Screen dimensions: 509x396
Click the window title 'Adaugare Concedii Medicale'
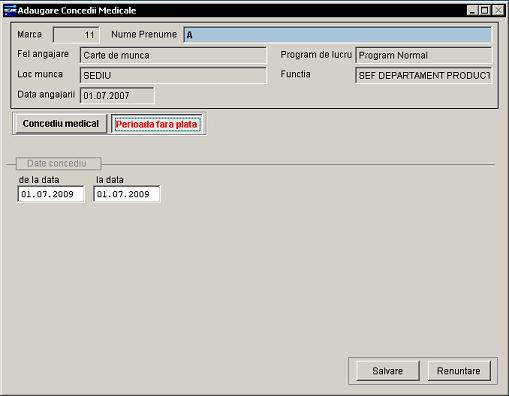point(77,11)
